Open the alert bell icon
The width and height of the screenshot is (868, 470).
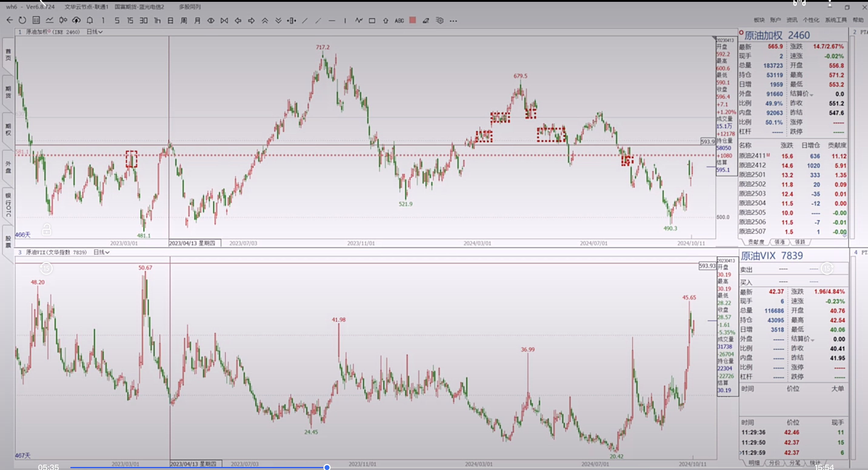point(90,20)
